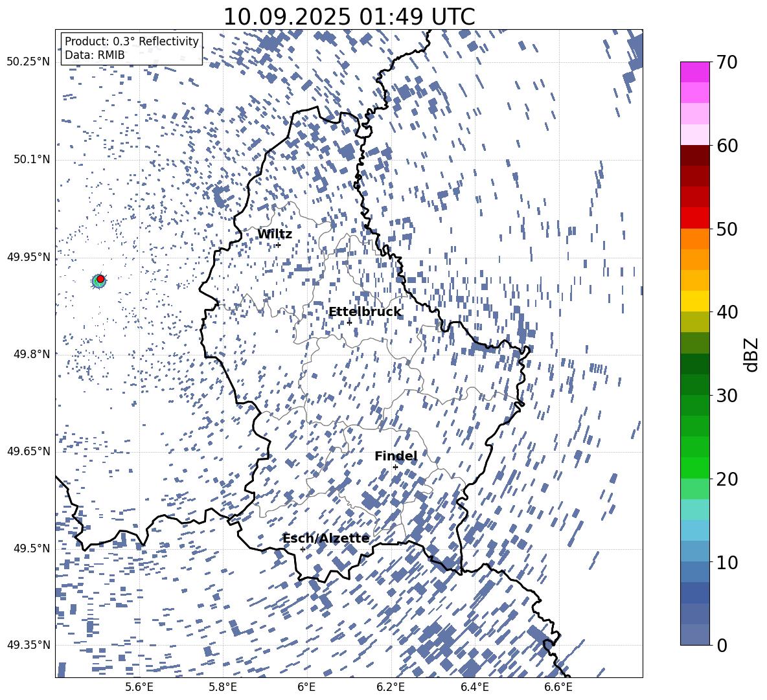
Task: Click the 6.6°E longitude label
Action: tap(558, 687)
